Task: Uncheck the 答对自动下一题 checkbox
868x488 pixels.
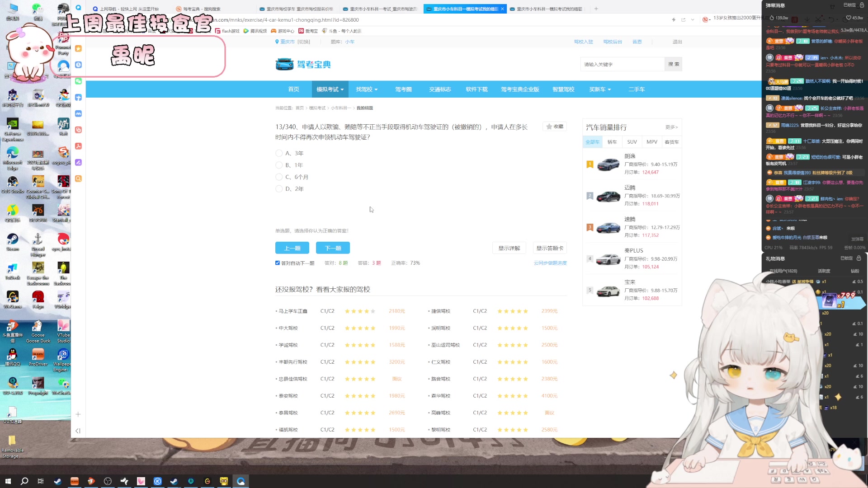Action: coord(278,263)
